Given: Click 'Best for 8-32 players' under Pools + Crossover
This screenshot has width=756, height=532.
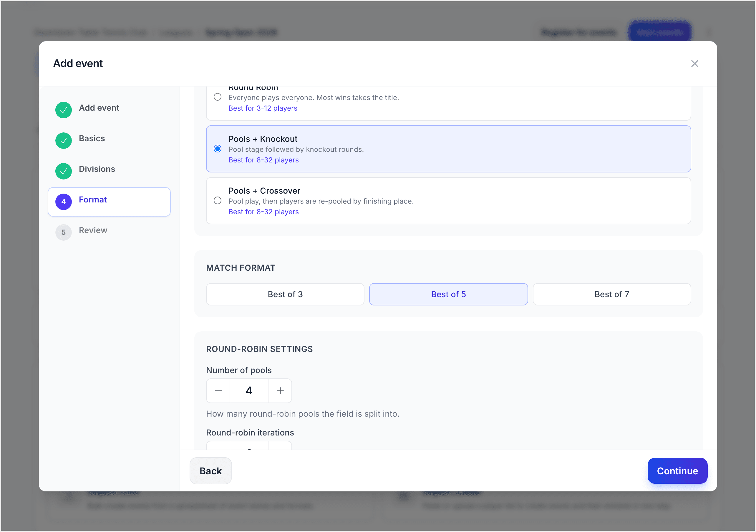Looking at the screenshot, I should pos(263,212).
